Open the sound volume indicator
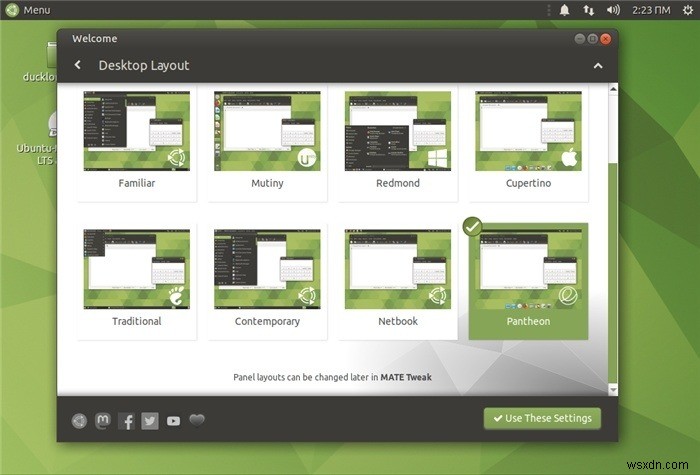The height and width of the screenshot is (475, 700). pos(613,10)
